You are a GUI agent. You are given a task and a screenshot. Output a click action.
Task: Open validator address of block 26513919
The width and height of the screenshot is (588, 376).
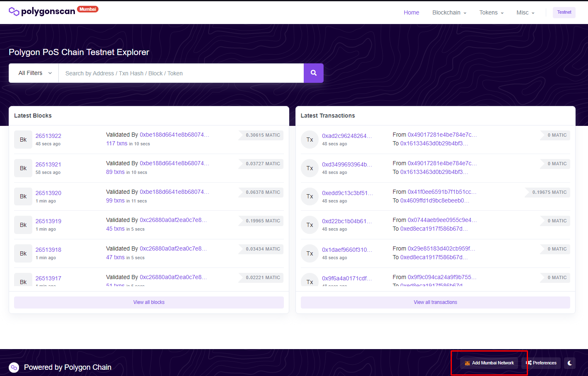[x=173, y=220]
